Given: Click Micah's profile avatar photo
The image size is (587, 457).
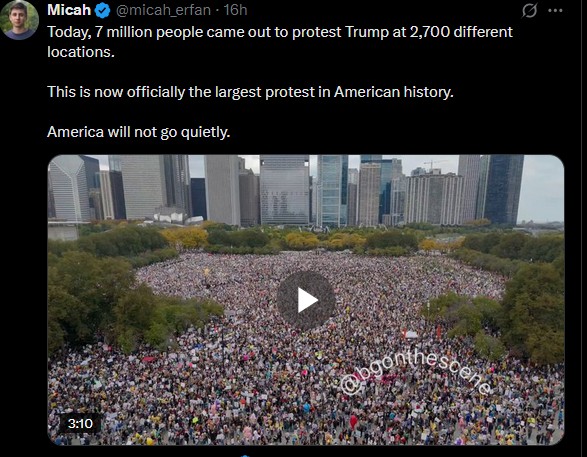Looking at the screenshot, I should coord(19,19).
